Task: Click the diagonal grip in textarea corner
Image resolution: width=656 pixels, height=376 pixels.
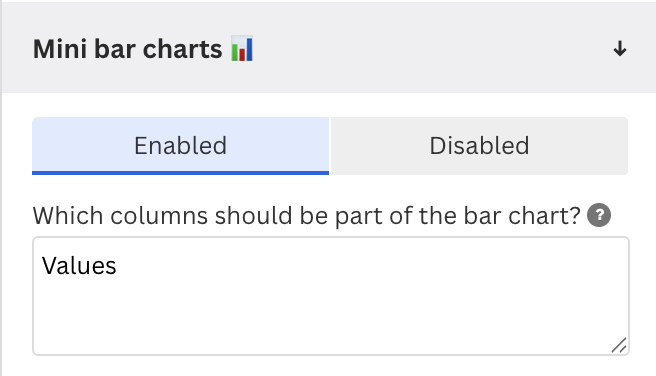Action: (619, 345)
